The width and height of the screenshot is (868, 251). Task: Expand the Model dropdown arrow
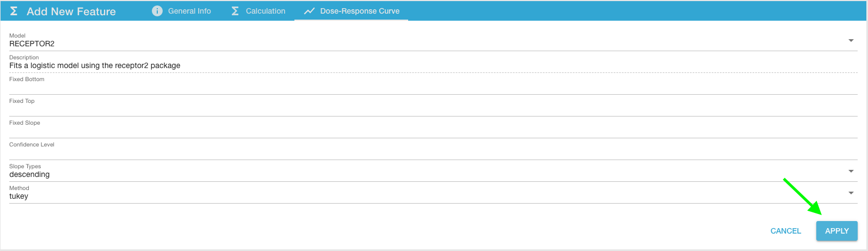tap(851, 41)
